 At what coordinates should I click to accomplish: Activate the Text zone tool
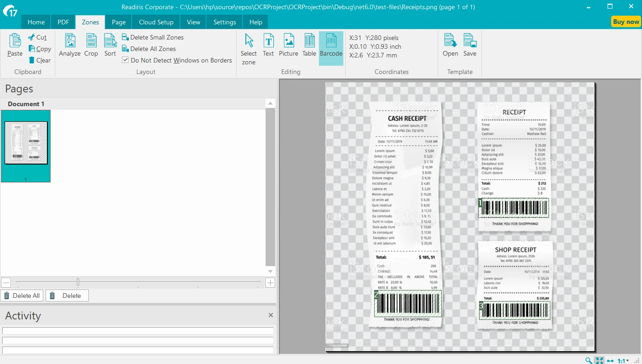(268, 45)
